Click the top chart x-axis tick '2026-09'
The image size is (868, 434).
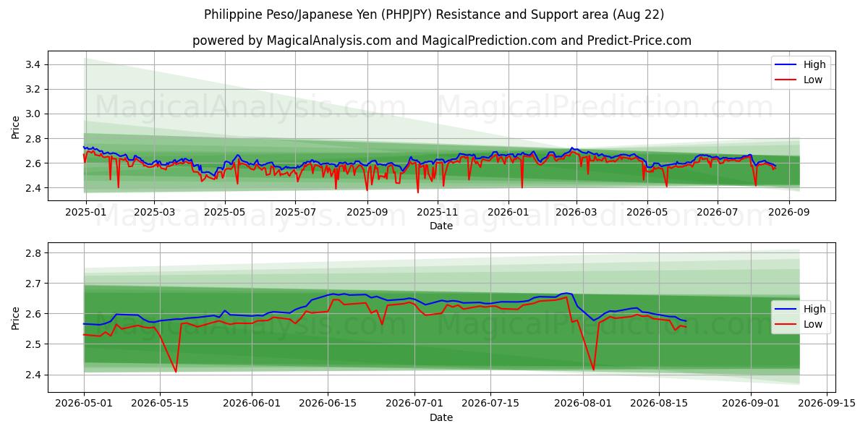click(x=788, y=212)
